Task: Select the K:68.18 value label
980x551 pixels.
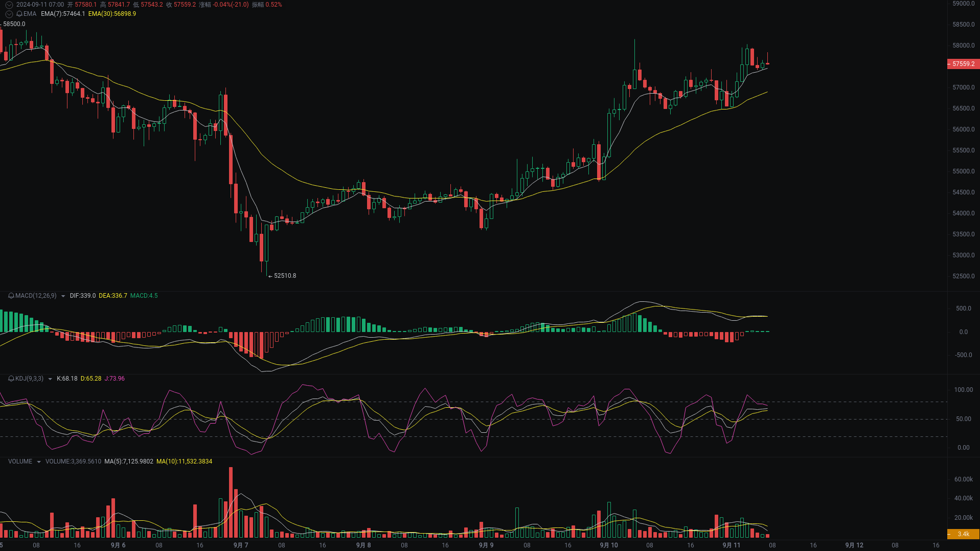Action: click(x=66, y=379)
